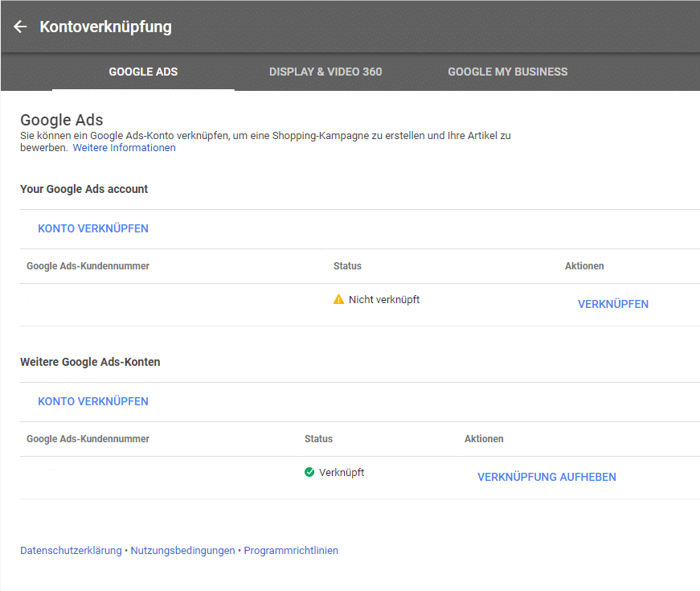
Task: Click Verknüpfen for the unlinked account
Action: [x=612, y=304]
